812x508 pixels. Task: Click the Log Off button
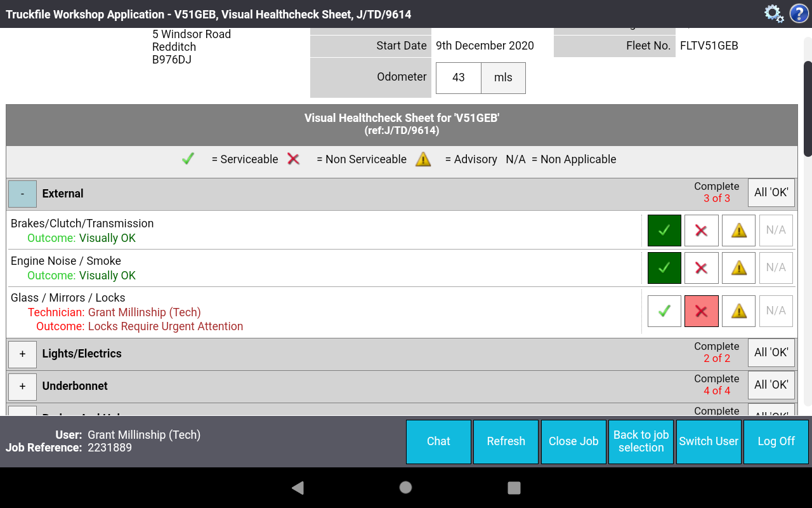click(776, 441)
